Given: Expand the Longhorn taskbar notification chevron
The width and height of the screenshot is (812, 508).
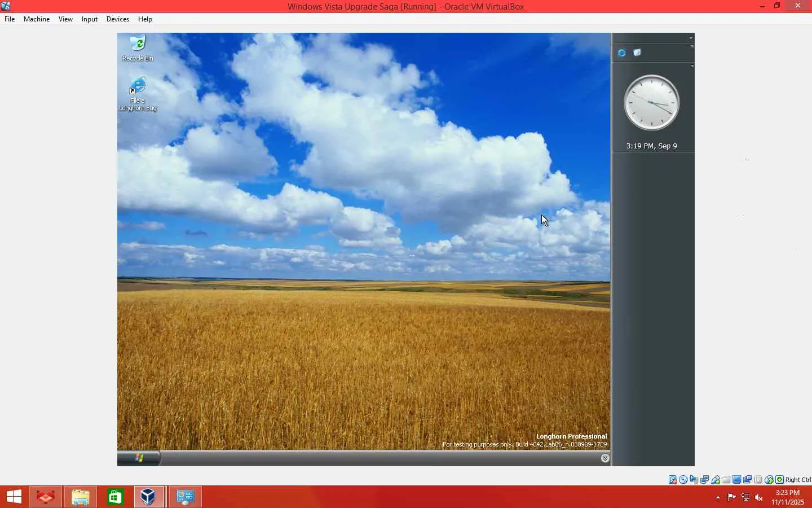Looking at the screenshot, I should pos(605,458).
